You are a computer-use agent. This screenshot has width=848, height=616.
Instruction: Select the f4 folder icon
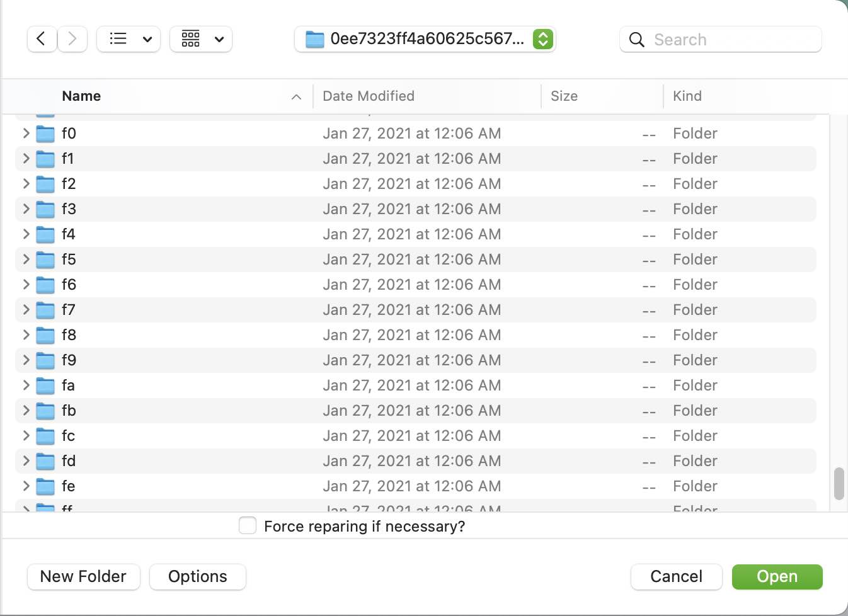[x=45, y=234]
